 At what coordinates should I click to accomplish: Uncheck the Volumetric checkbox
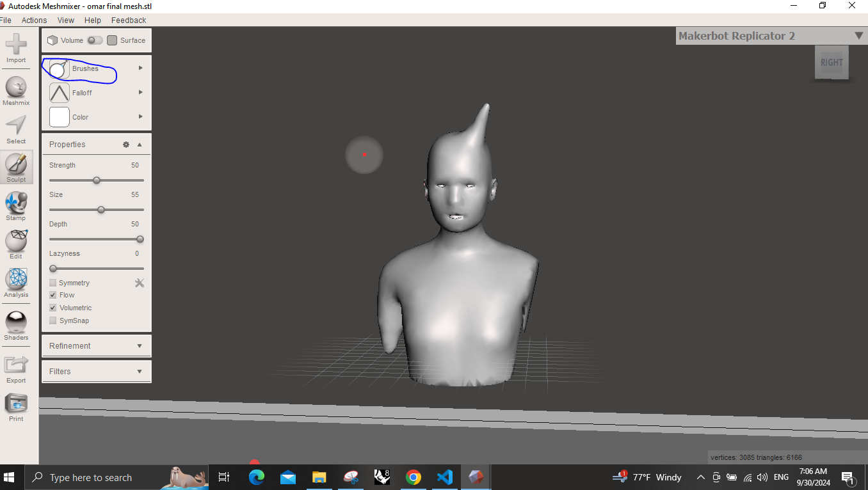[x=53, y=308]
